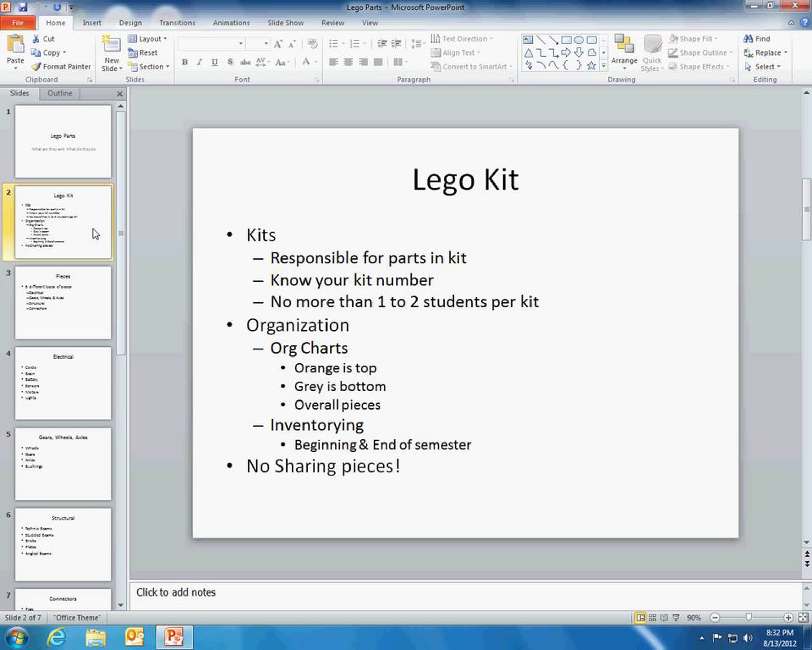Open Outlook from the taskbar

[x=135, y=637]
